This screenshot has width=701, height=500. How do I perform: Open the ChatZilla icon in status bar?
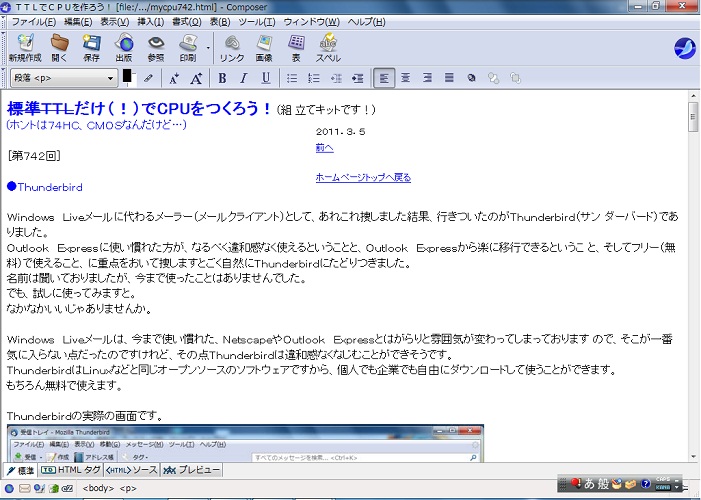tap(67, 488)
